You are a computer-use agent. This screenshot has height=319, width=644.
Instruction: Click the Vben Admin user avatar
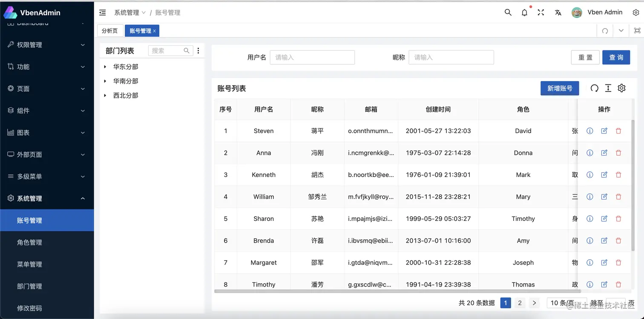[x=577, y=12]
